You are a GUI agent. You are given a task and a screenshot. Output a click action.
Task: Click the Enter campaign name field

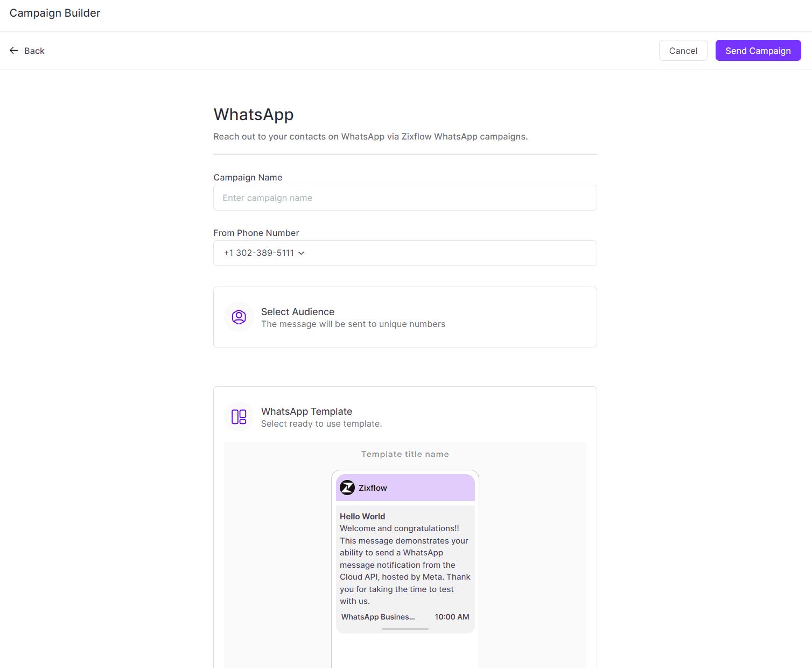pyautogui.click(x=405, y=198)
